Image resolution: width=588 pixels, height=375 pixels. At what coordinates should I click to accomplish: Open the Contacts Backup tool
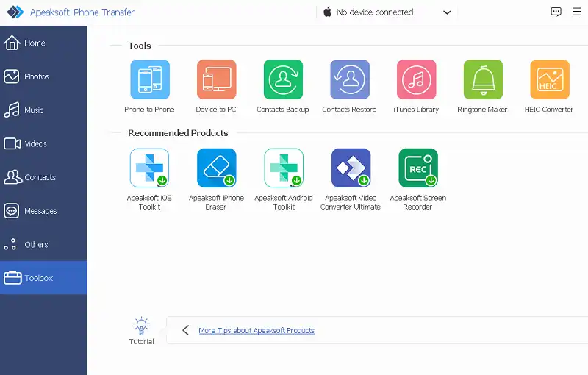click(x=283, y=80)
